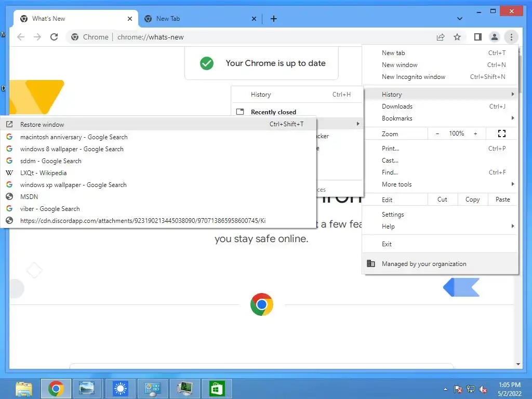Select New Incognito window

coord(440,77)
